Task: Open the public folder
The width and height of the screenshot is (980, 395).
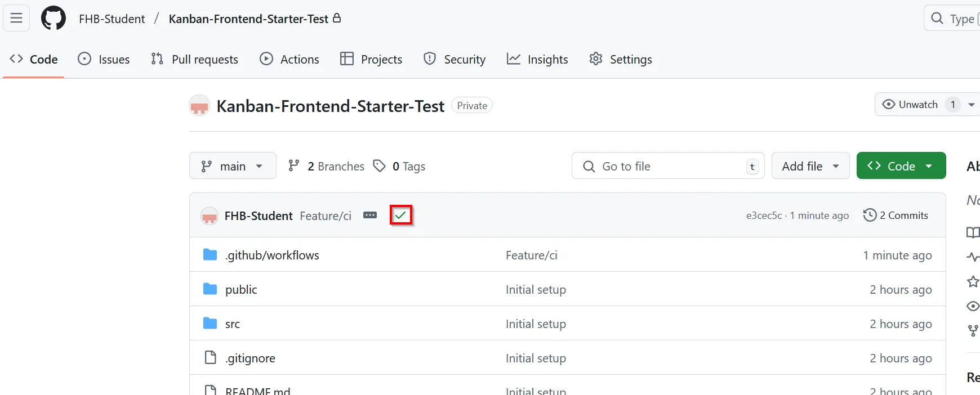Action: [241, 289]
